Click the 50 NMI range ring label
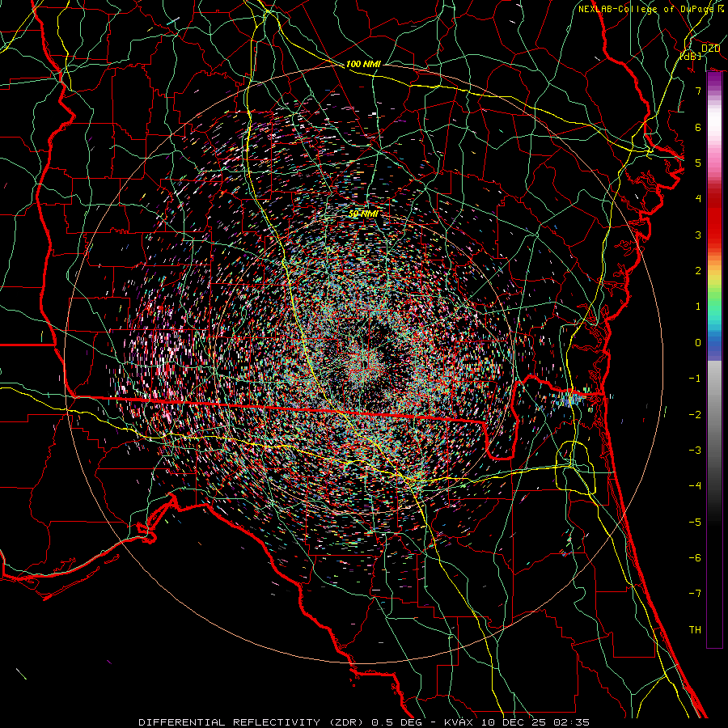 tap(363, 214)
